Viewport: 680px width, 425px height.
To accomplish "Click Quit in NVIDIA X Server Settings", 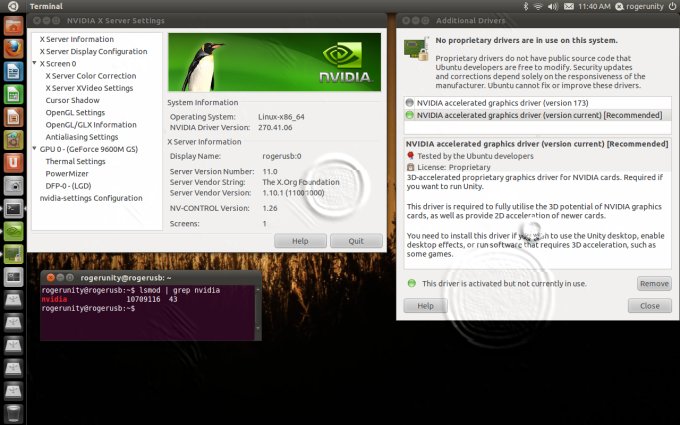I will [x=356, y=241].
